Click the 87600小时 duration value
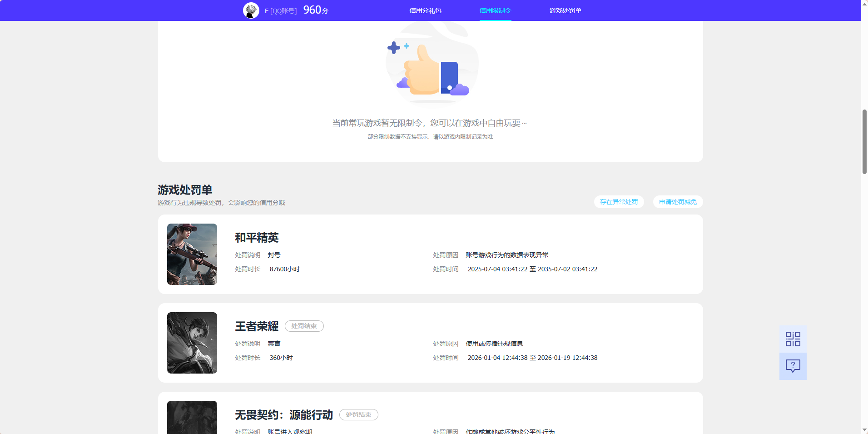The width and height of the screenshot is (868, 434). tap(285, 269)
